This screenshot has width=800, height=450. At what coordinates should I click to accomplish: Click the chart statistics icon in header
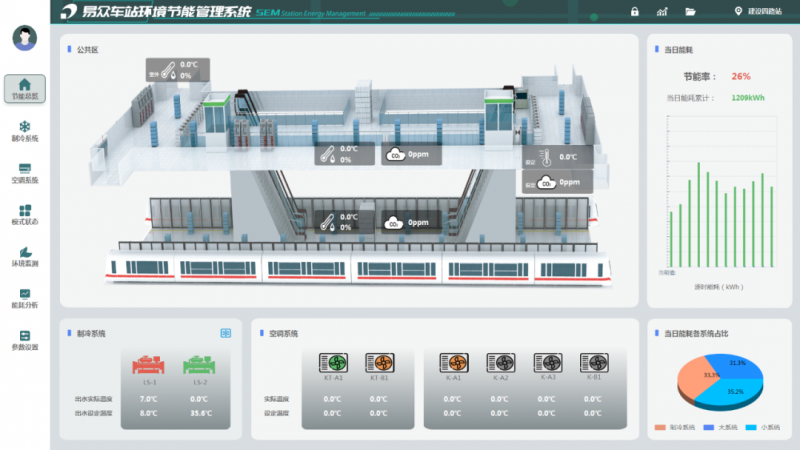662,12
